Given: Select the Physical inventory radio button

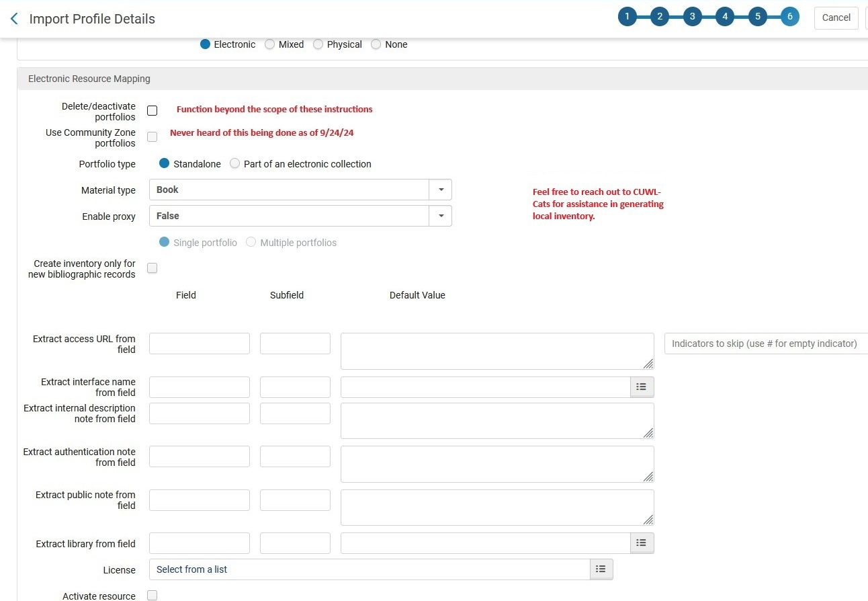Looking at the screenshot, I should 318,44.
